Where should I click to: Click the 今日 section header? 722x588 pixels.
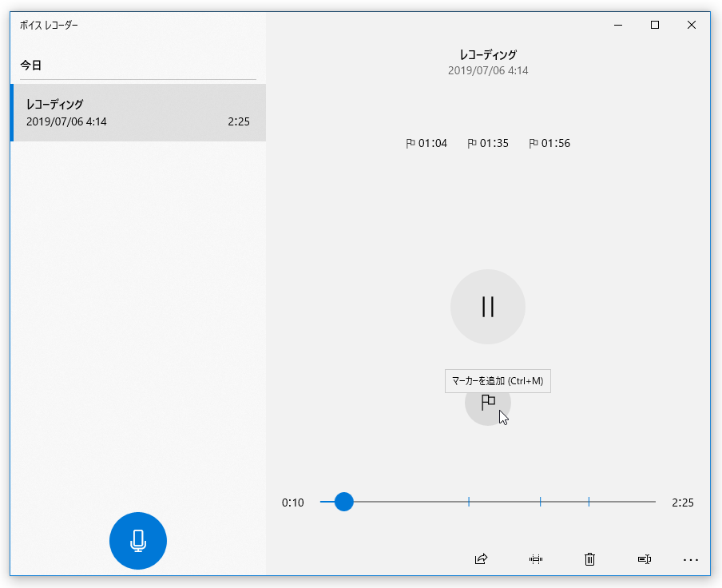pos(31,66)
